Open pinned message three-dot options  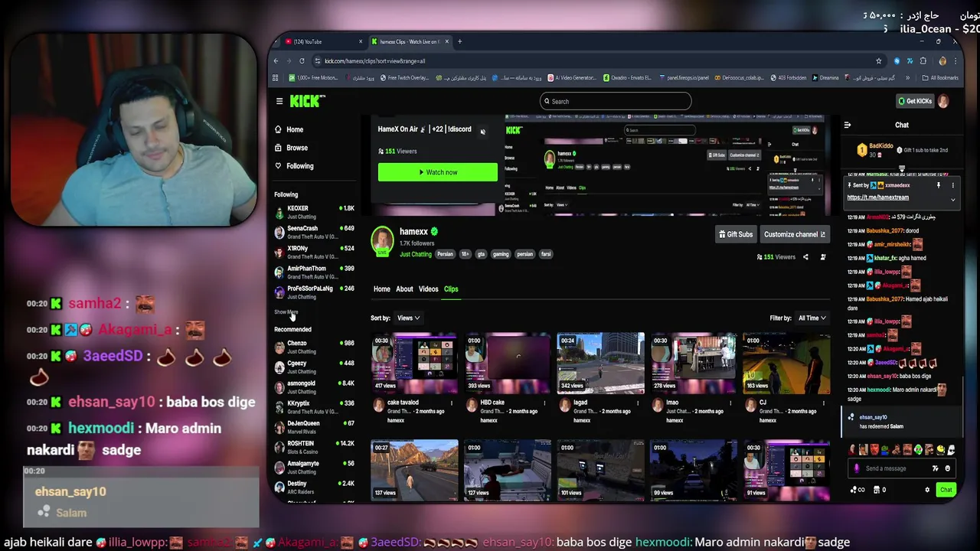pos(953,185)
